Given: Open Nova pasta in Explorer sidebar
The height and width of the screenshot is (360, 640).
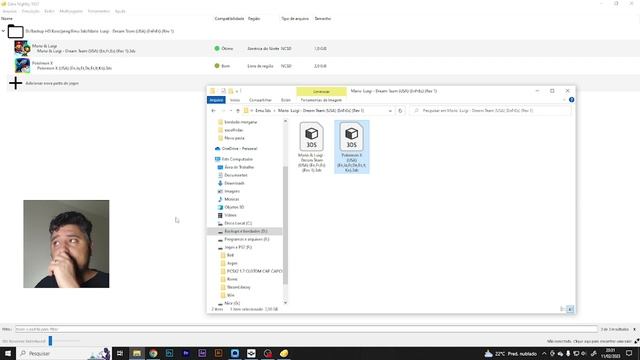Looking at the screenshot, I should (231, 138).
